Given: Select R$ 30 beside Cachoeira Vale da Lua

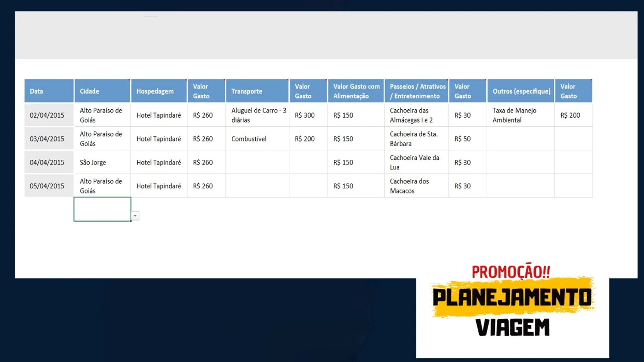Looking at the screenshot, I should tap(468, 162).
